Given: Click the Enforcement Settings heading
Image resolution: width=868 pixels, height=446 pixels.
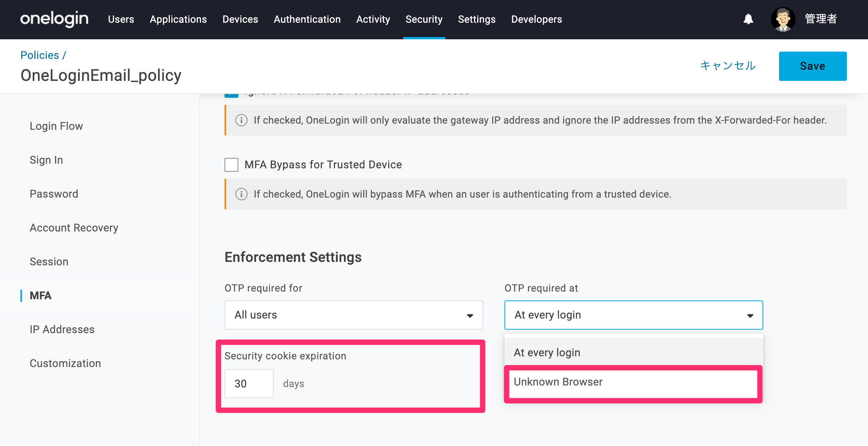Looking at the screenshot, I should point(293,257).
